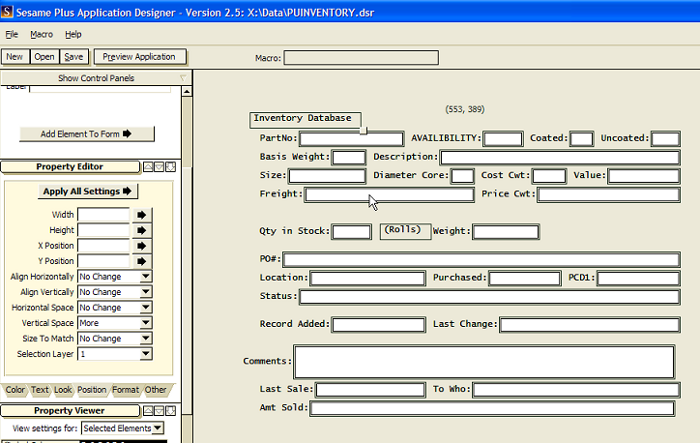Click Preview Application button

[139, 57]
